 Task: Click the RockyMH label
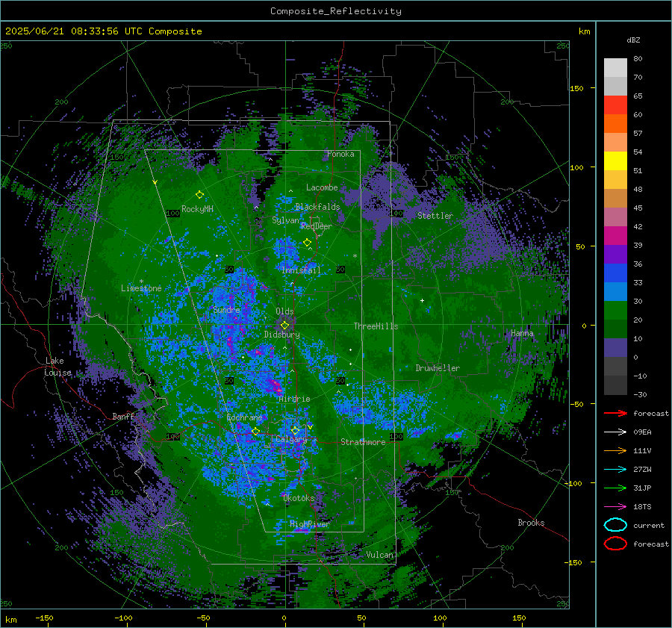click(197, 209)
